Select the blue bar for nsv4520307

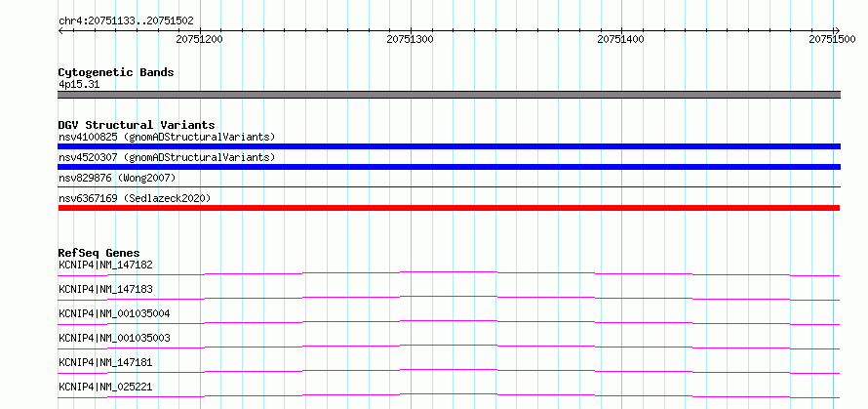coord(449,167)
